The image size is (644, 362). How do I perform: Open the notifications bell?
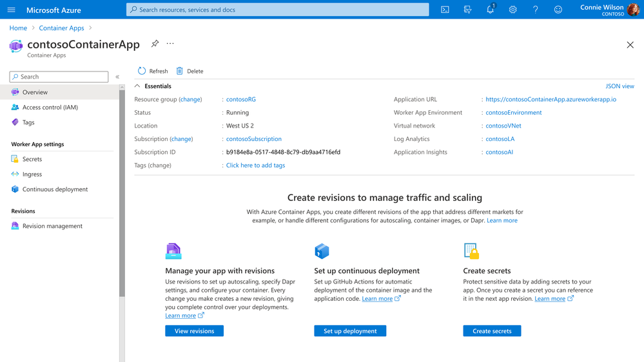tap(491, 9)
